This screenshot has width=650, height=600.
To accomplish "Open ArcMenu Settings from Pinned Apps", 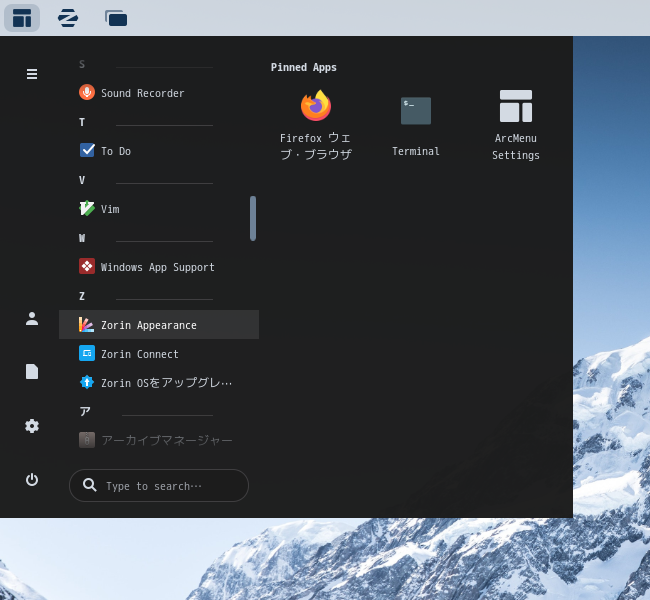I will pos(516,125).
